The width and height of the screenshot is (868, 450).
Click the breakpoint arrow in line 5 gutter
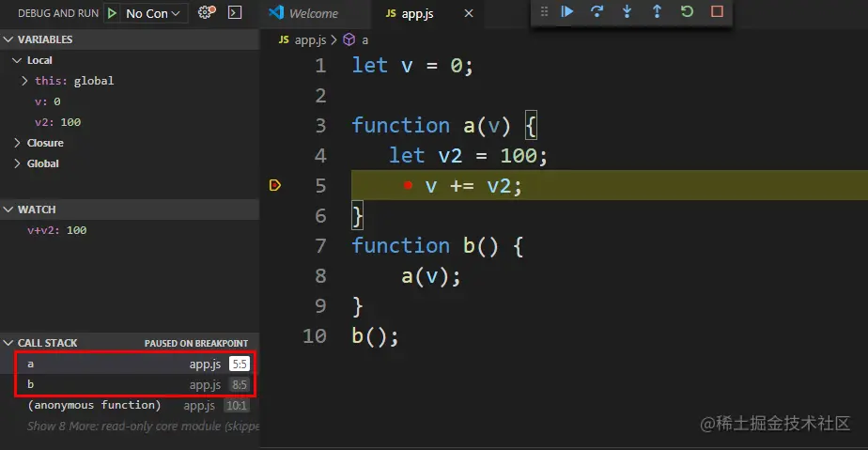[x=274, y=185]
